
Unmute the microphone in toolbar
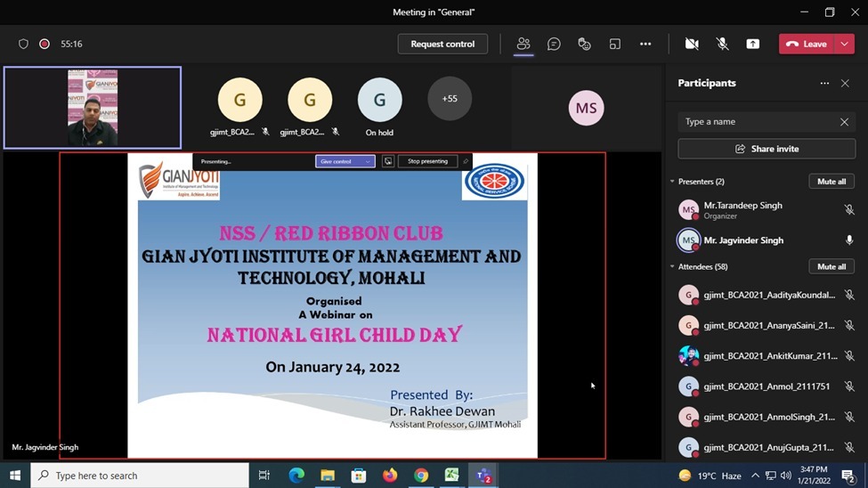(722, 44)
